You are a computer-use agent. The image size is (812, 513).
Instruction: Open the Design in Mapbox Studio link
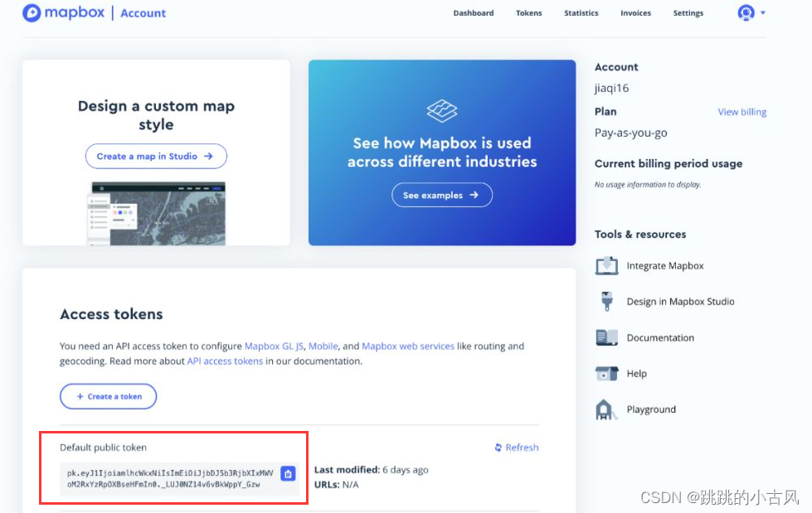pos(680,302)
